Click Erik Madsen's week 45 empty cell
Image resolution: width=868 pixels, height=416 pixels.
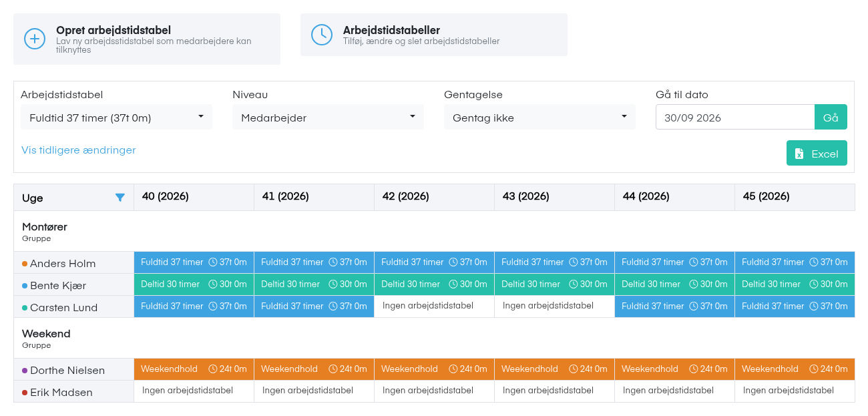[x=795, y=391]
